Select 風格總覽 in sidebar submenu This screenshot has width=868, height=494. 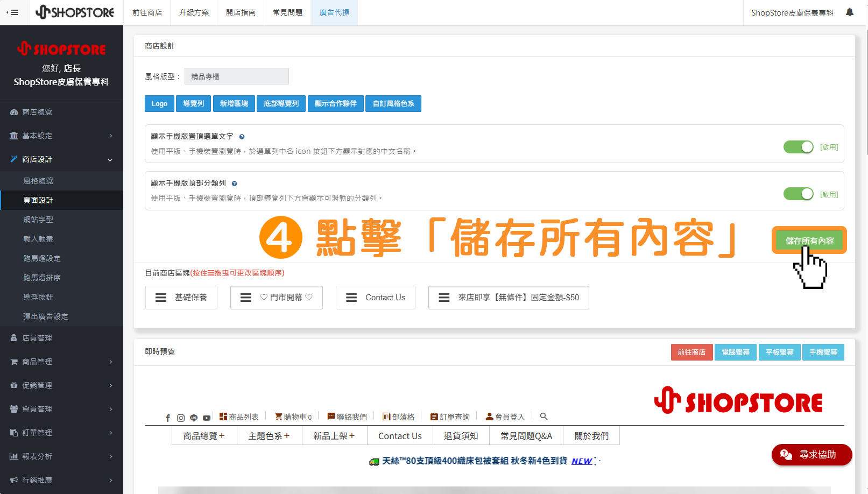tap(61, 181)
